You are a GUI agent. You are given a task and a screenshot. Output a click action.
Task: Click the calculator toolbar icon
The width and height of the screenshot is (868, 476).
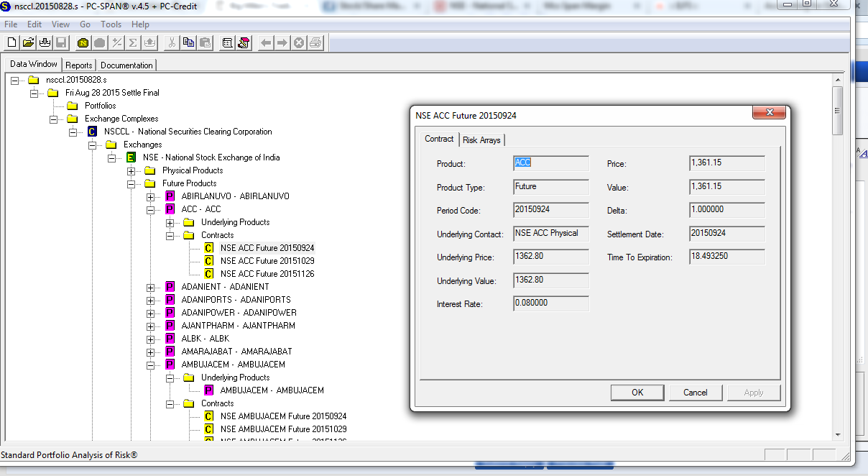coord(227,42)
